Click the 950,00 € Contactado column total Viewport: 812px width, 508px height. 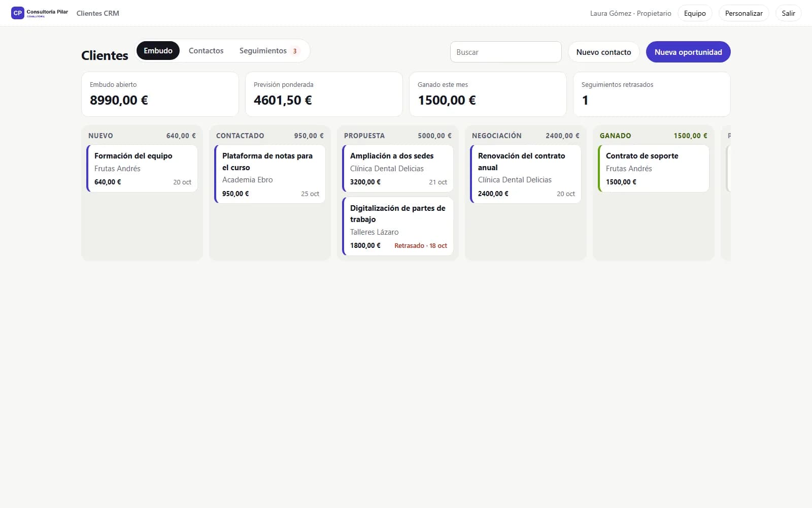click(x=309, y=136)
